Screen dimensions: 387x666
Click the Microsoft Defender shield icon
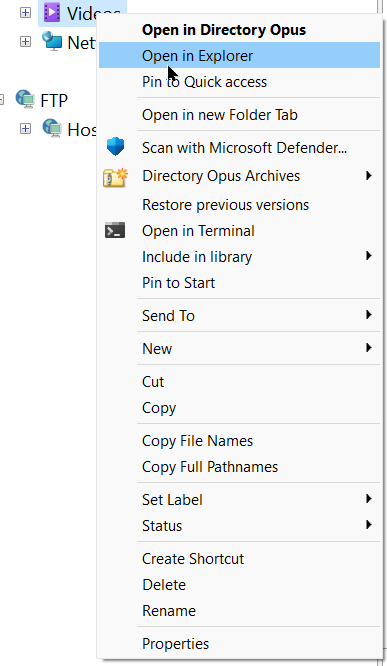coord(115,147)
